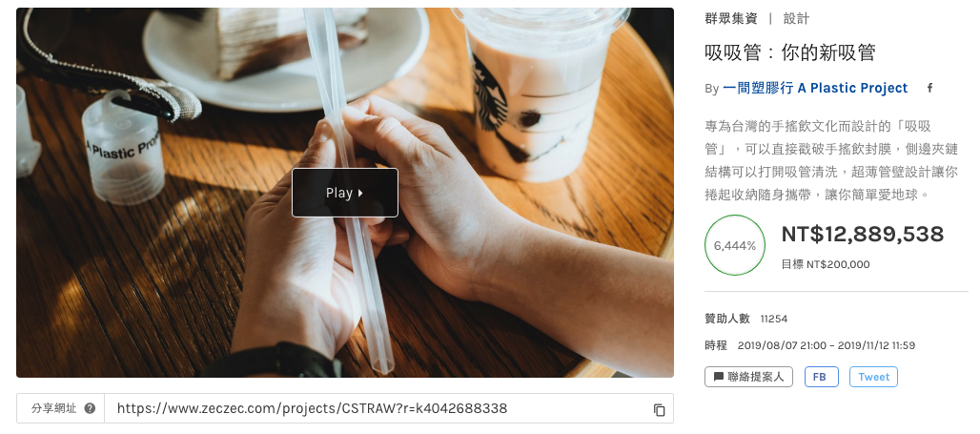Screen dimensions: 980x434
Task: Select the zeczec share URL field
Action: 388,408
